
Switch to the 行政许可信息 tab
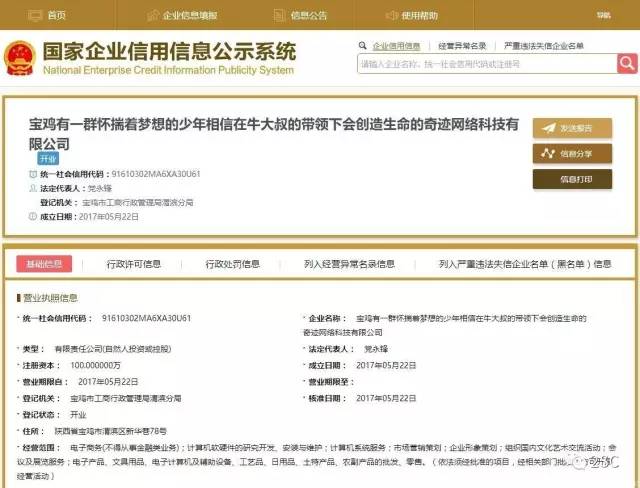pos(134,264)
